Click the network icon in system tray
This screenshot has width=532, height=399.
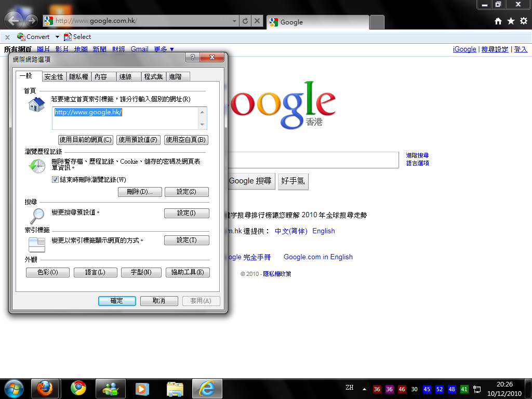coord(477,389)
